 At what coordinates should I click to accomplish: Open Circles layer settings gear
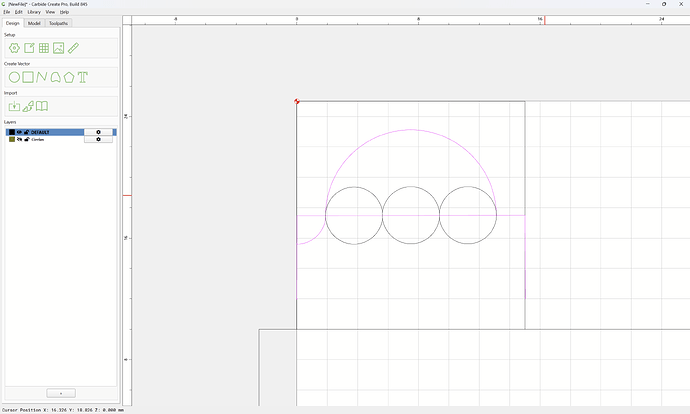[x=98, y=139]
